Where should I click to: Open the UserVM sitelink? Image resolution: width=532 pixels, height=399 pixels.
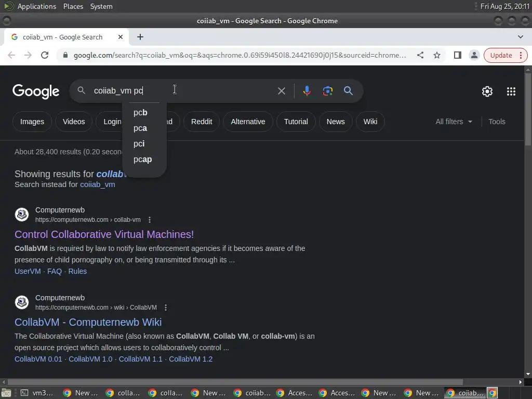coord(28,271)
